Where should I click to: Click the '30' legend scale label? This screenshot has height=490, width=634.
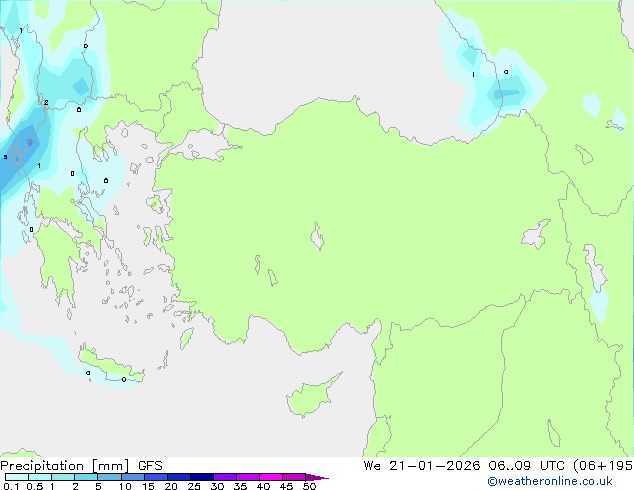(x=217, y=486)
